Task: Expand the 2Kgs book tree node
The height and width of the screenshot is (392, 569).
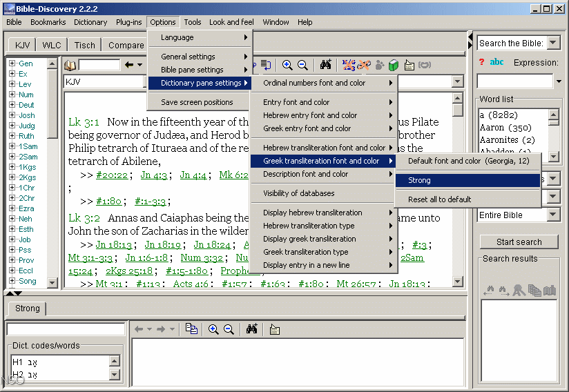Action: 12,177
